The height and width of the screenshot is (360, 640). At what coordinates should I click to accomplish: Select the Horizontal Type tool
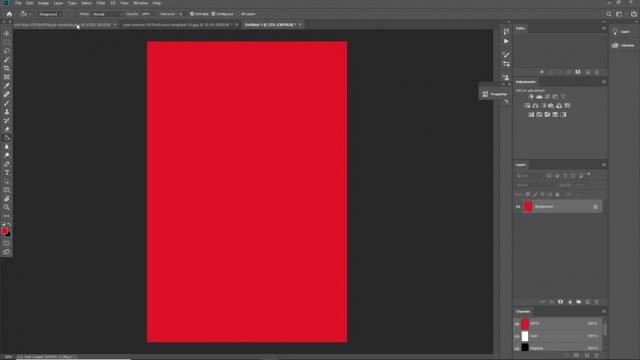7,173
